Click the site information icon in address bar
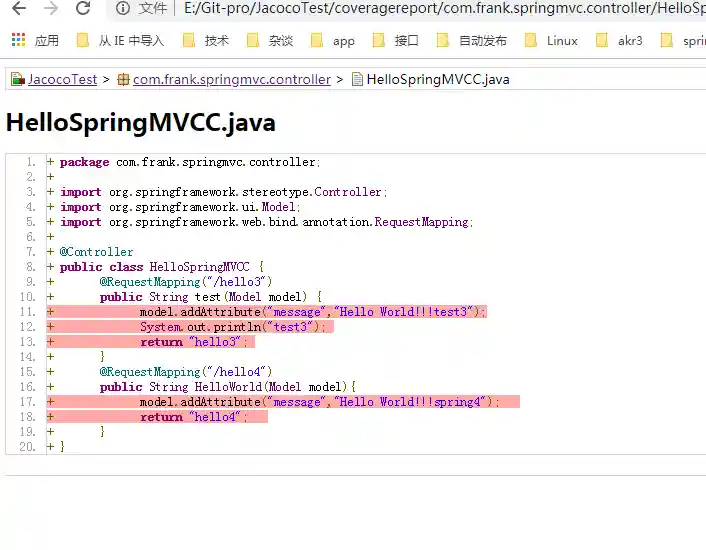The image size is (706, 550). click(123, 9)
